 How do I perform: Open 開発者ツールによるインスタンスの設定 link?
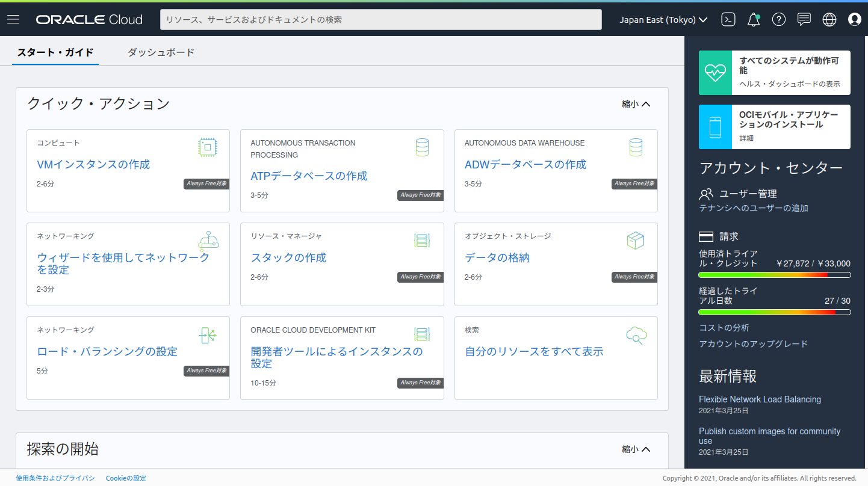336,357
